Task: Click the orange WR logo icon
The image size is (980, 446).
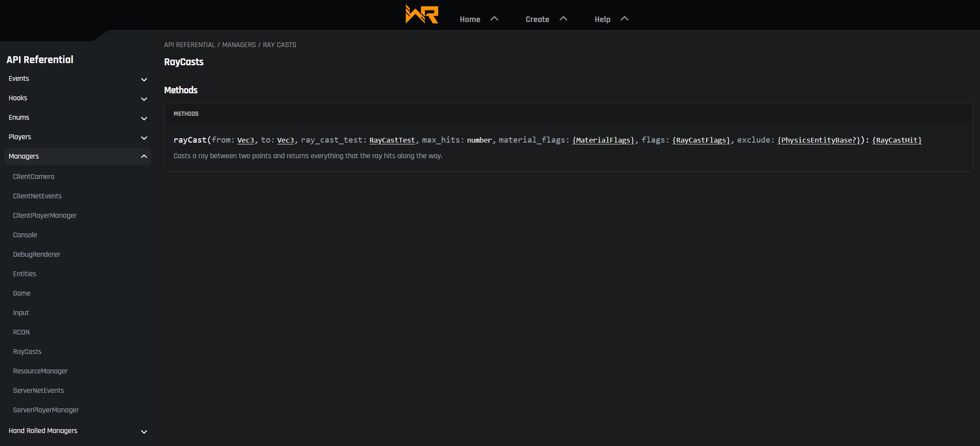Action: point(422,14)
